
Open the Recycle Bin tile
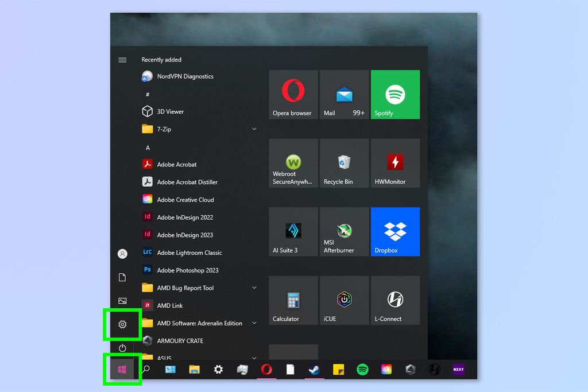344,162
